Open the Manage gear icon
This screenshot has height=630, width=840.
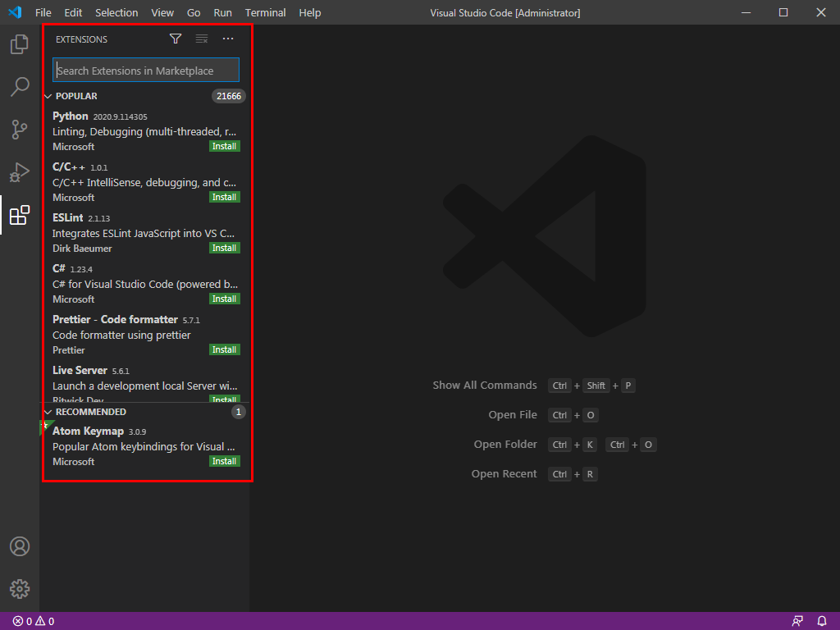[x=20, y=589]
